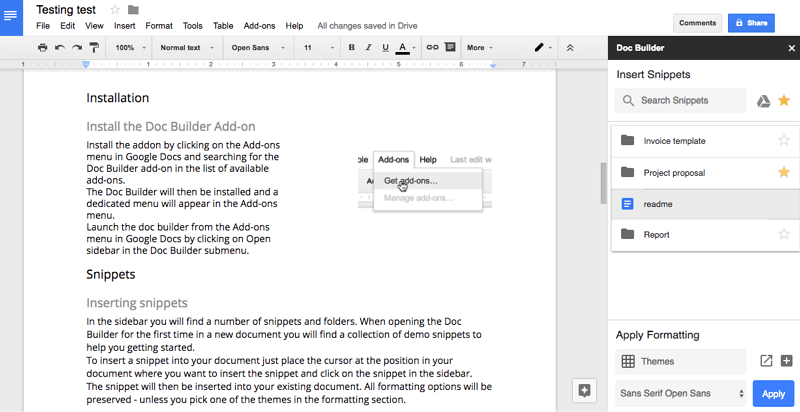Screen dimensions: 800x412
Task: Insert a comment from the toolbar
Action: (x=450, y=47)
